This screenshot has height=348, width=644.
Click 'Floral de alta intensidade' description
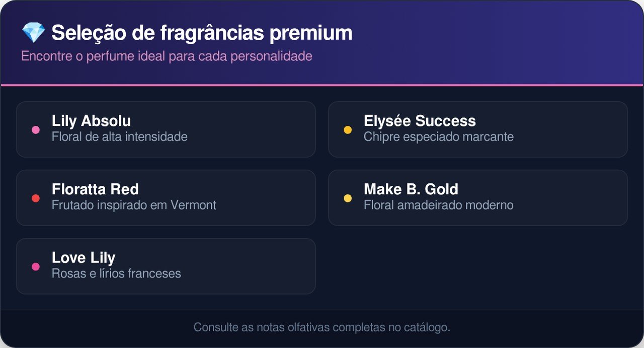click(119, 136)
